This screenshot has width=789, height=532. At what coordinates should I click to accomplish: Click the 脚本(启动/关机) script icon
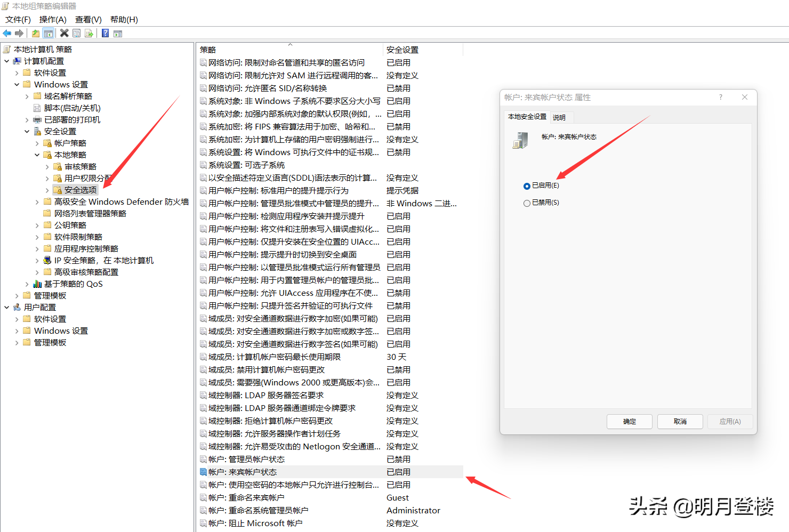37,108
